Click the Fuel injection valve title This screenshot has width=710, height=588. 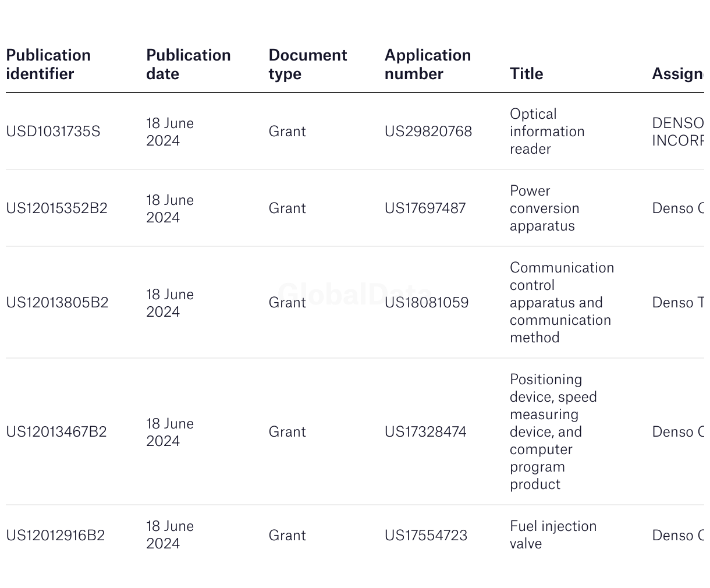click(553, 535)
